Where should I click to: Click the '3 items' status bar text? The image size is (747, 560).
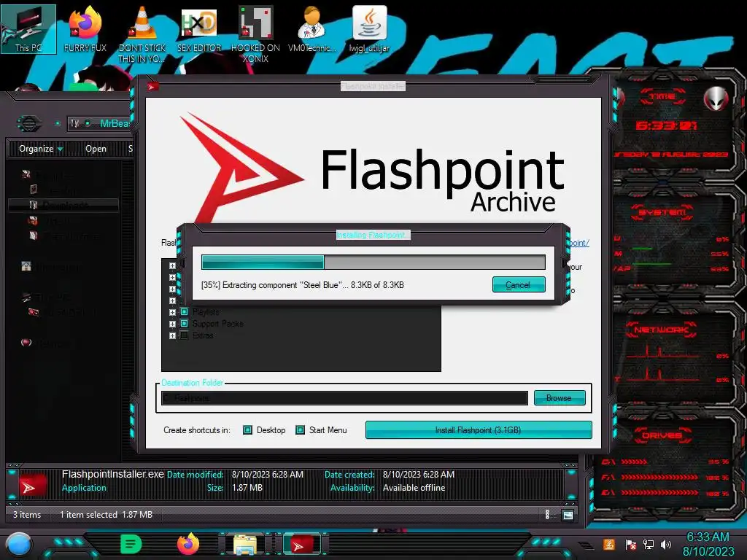click(x=27, y=515)
